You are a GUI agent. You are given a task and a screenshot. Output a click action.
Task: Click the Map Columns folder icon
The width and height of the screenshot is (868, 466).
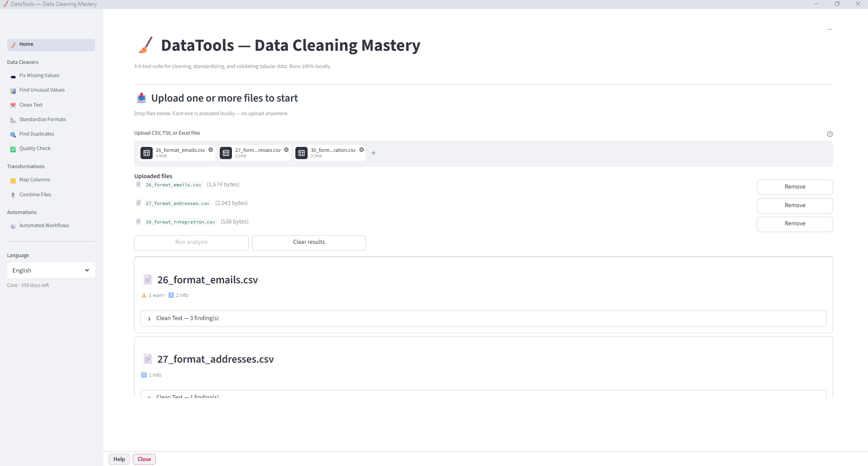coord(13,180)
